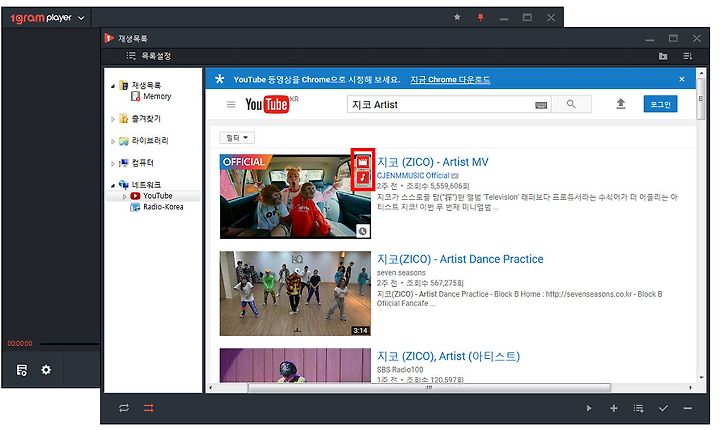Click the add-to-list icon in bottom bar
720x430 pixels.
click(x=638, y=408)
